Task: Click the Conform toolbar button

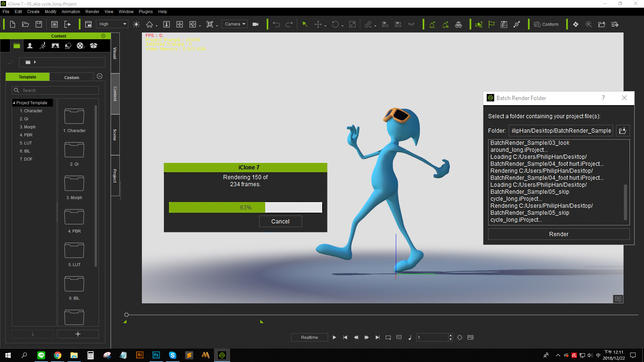Action: click(x=546, y=24)
